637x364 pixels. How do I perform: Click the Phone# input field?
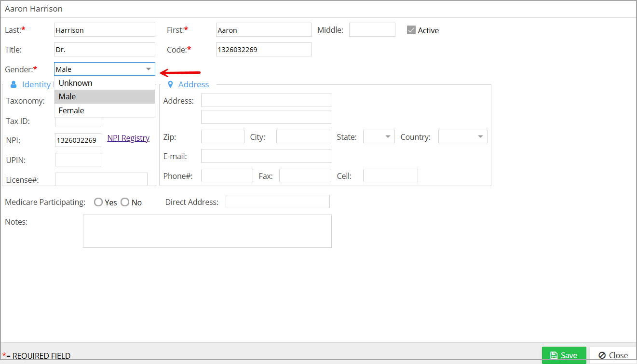pyautogui.click(x=227, y=175)
